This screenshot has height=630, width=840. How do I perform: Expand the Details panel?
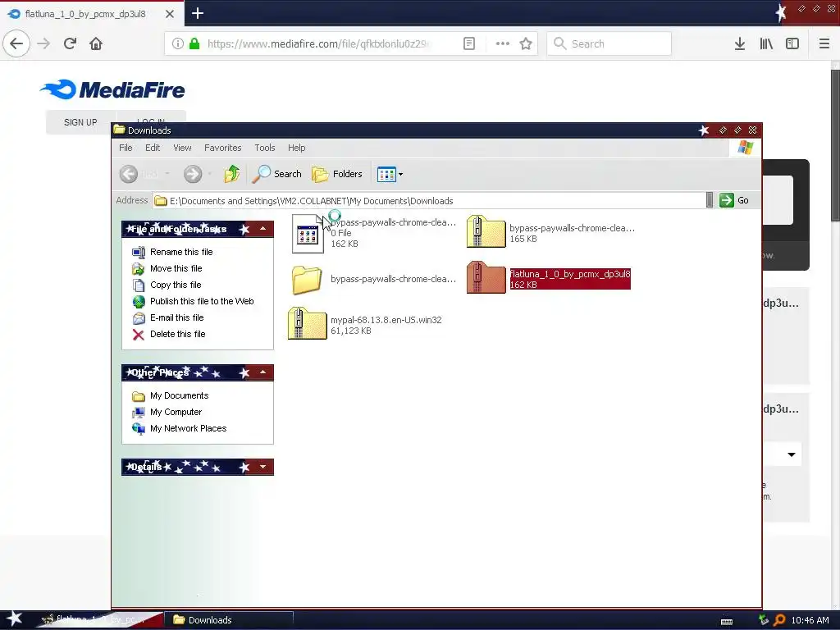pyautogui.click(x=263, y=467)
